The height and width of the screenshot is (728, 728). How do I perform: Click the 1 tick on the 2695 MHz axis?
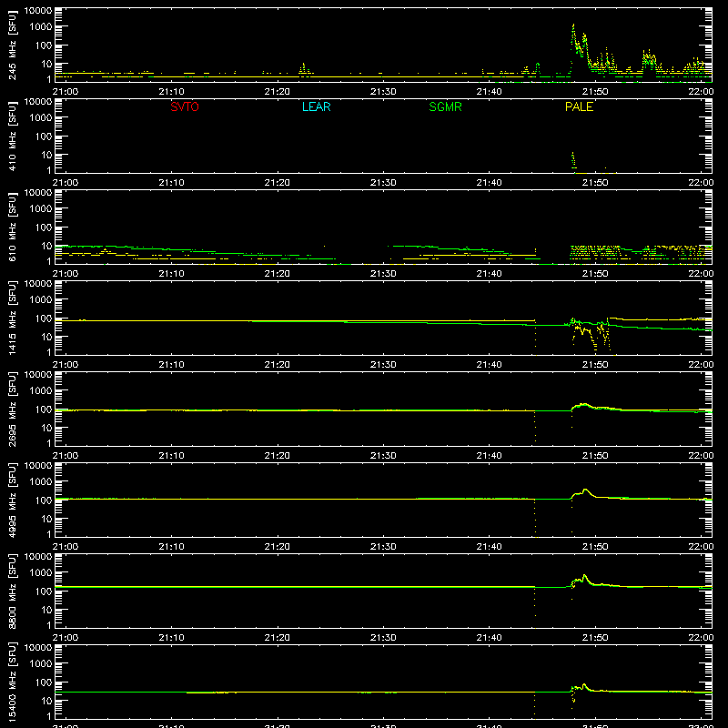[49, 443]
